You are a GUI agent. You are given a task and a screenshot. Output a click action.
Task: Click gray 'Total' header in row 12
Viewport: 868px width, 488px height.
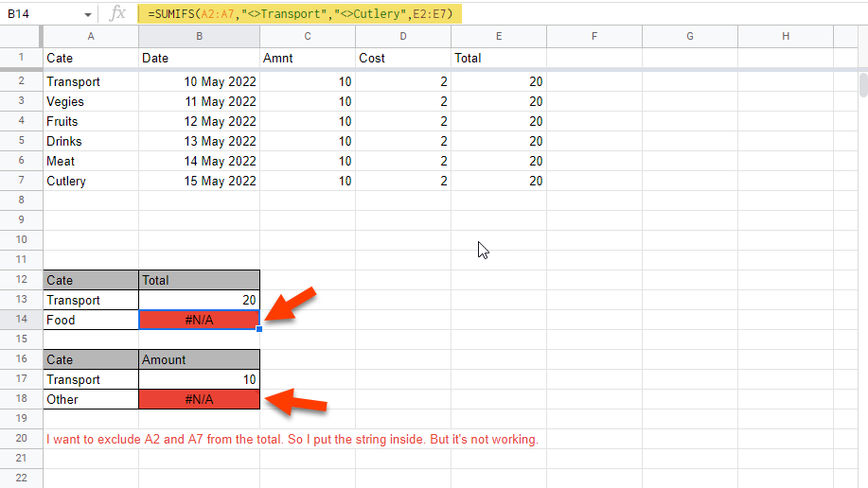pos(200,280)
